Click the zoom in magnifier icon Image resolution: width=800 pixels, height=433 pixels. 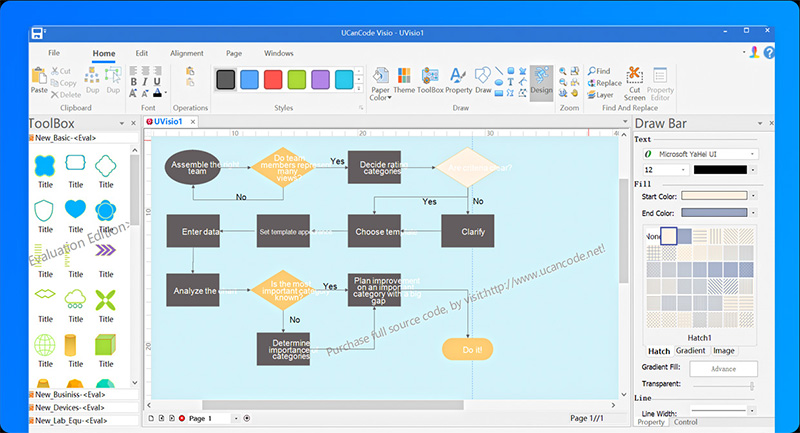click(x=563, y=71)
